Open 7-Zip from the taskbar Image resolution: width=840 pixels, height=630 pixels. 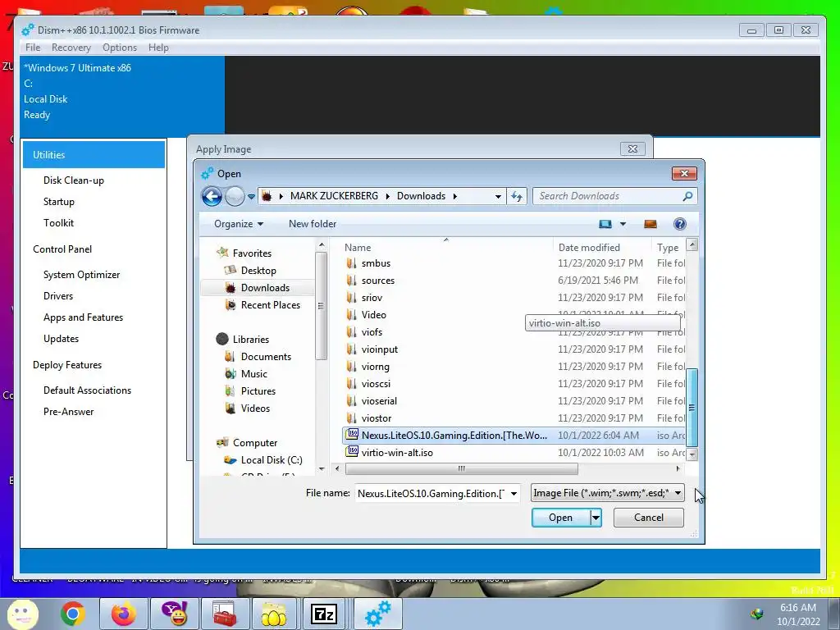pyautogui.click(x=324, y=614)
